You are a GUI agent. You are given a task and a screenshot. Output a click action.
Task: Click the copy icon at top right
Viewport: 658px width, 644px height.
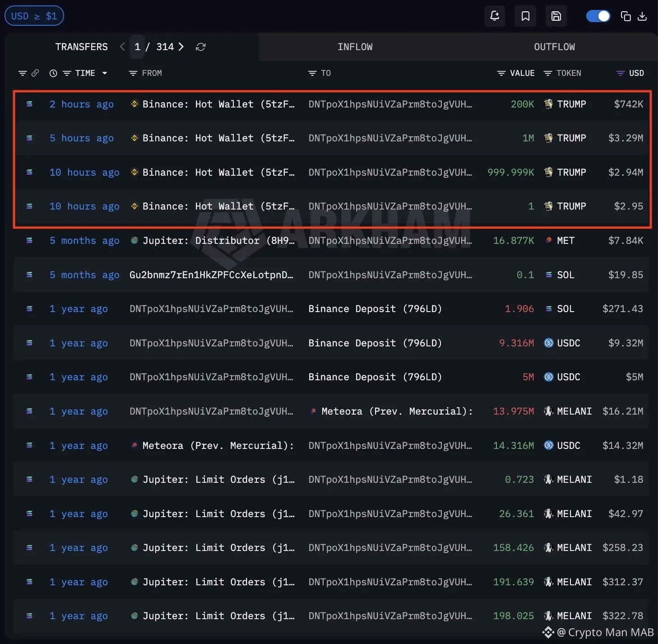click(626, 16)
